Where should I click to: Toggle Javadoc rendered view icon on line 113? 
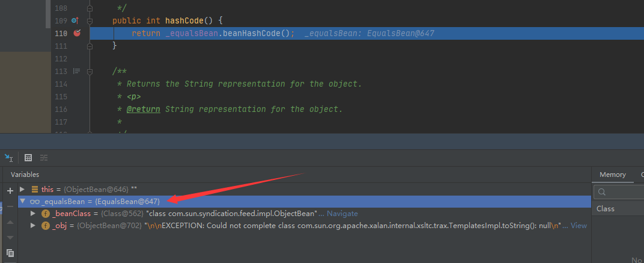(x=76, y=71)
